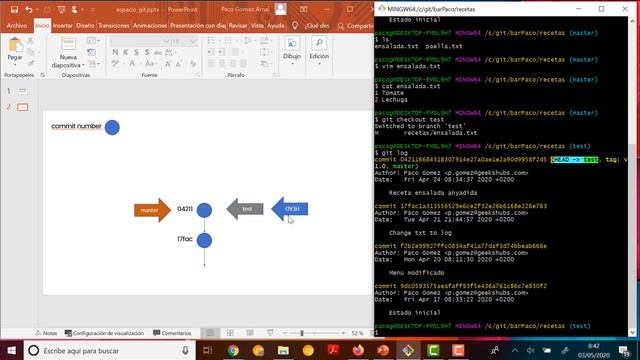Screen dimensions: 640x360
Task: Select the orange master arrow shape
Action: pos(152,210)
